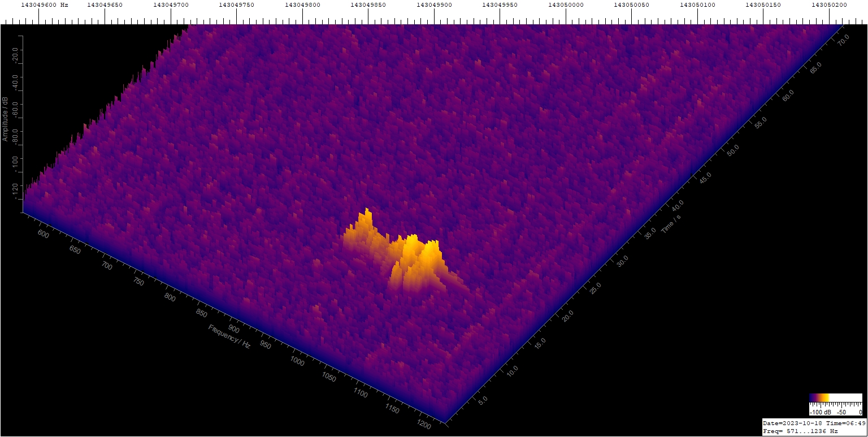868x437 pixels.
Task: Click the 'Date=2023-10-18 Time=06:49' info line
Action: 814,423
